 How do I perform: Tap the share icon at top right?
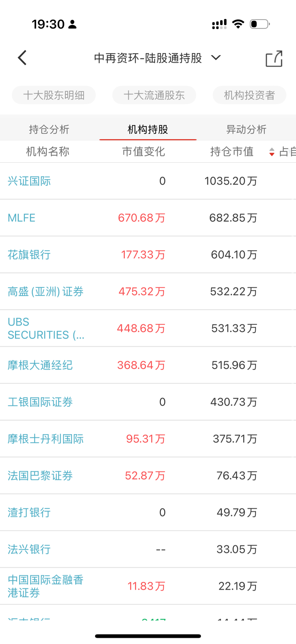[274, 59]
